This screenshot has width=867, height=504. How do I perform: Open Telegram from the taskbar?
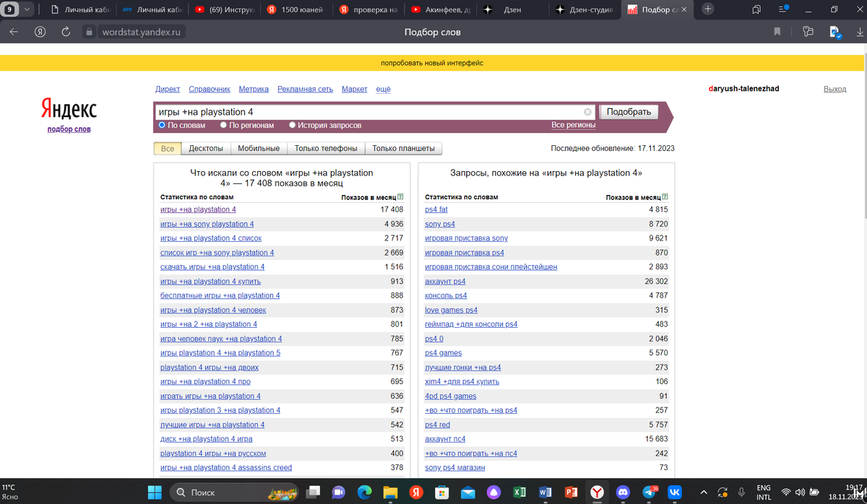coord(649,492)
